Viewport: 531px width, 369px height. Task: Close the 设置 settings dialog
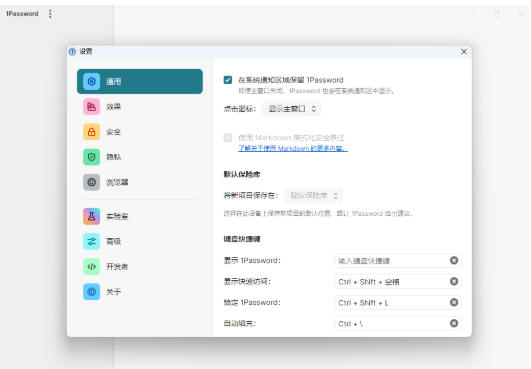(464, 51)
